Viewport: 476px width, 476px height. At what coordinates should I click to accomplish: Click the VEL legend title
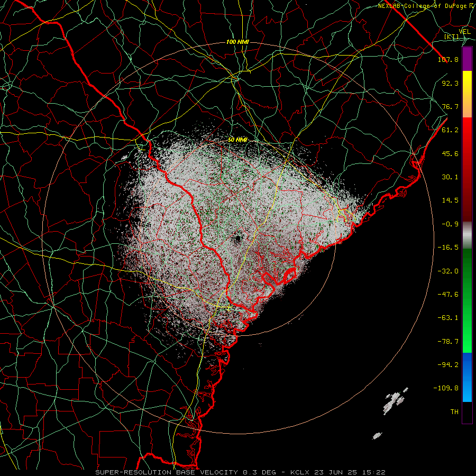(x=464, y=32)
